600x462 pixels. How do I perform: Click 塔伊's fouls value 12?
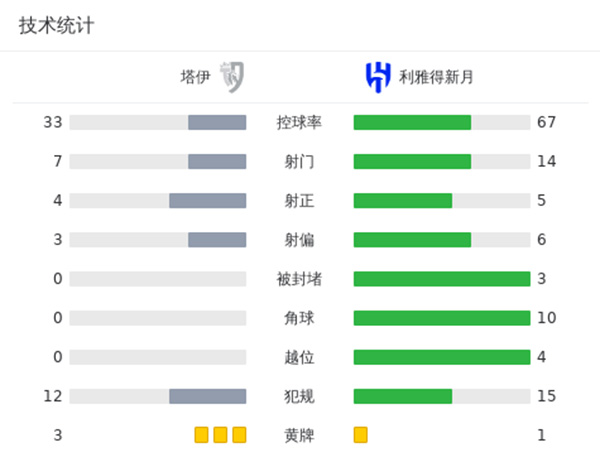click(53, 396)
